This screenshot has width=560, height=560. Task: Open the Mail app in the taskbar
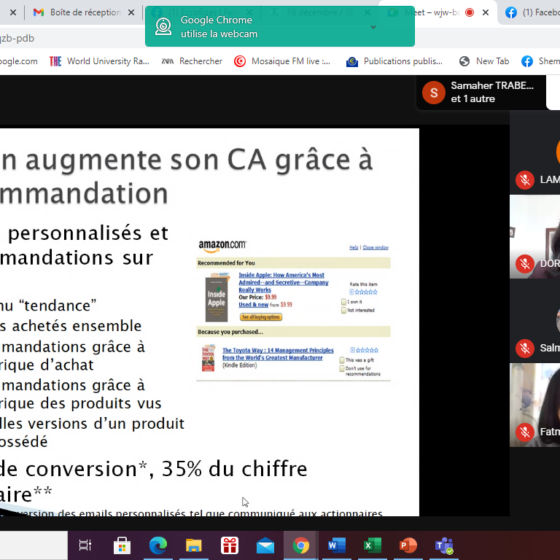[265, 545]
